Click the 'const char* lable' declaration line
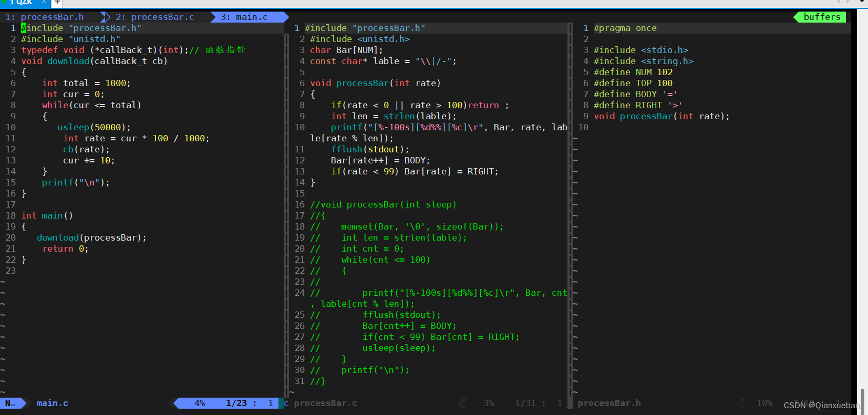 pos(384,61)
